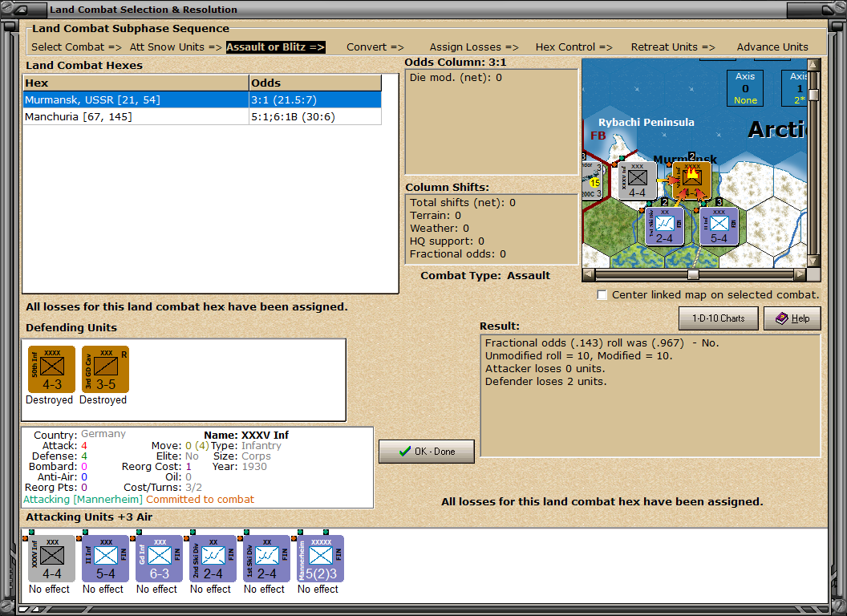Click the book icon on Help button

tap(781, 318)
